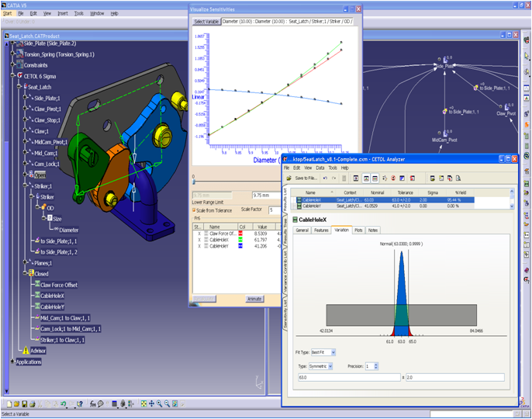Click the red circular icon in CETOL Analyzer toolbar
Screen dimensions: 532x419
pyautogui.click(x=393, y=178)
